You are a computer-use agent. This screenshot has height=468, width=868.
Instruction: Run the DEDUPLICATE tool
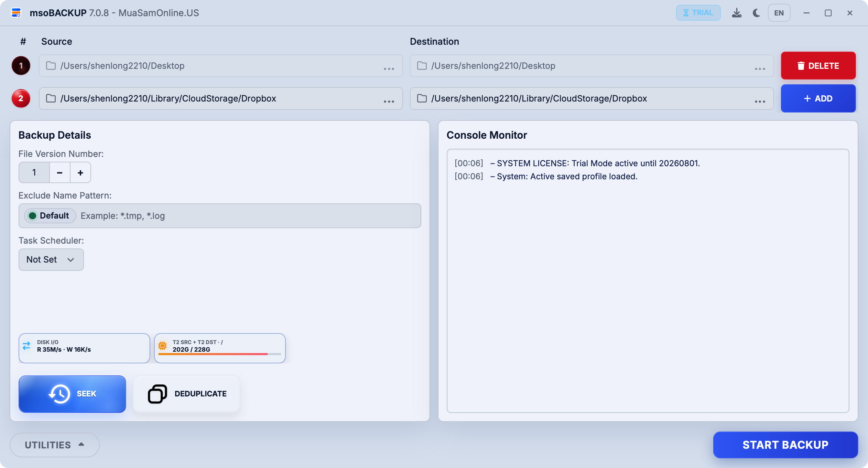point(187,394)
